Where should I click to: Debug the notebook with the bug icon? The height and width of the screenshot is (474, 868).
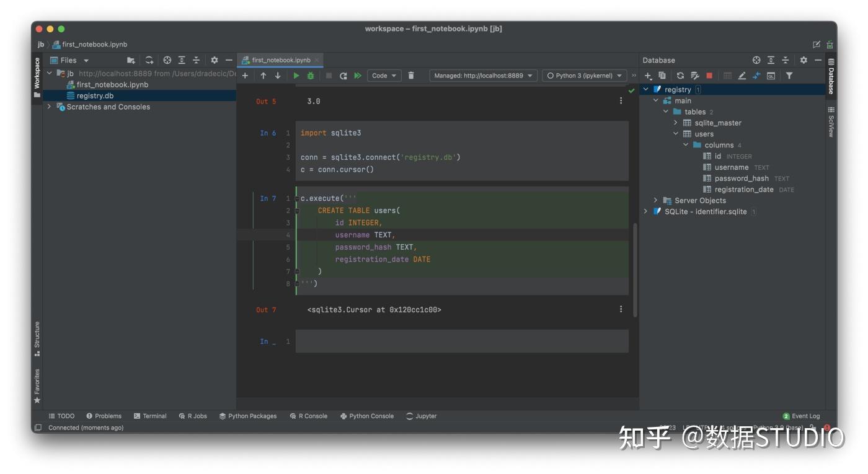point(310,75)
